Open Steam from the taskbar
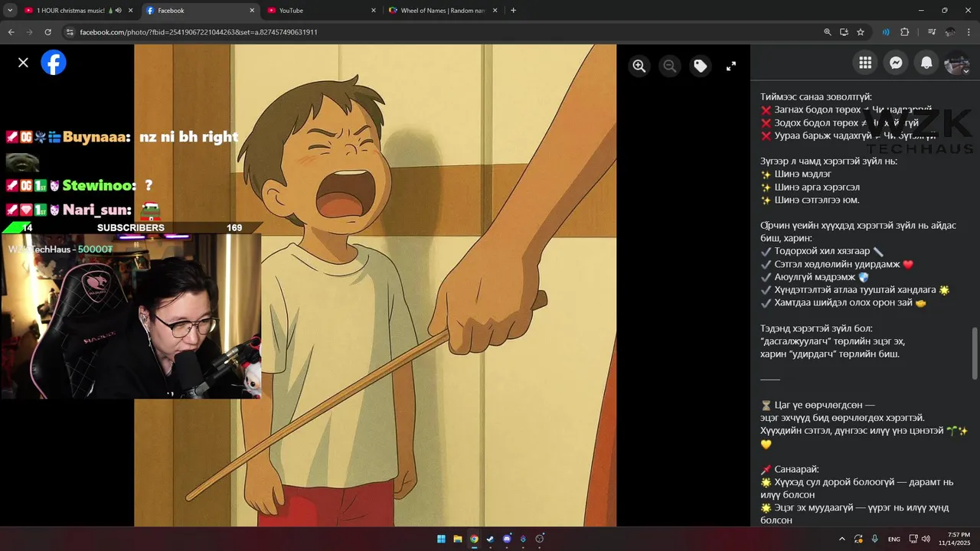 click(490, 539)
